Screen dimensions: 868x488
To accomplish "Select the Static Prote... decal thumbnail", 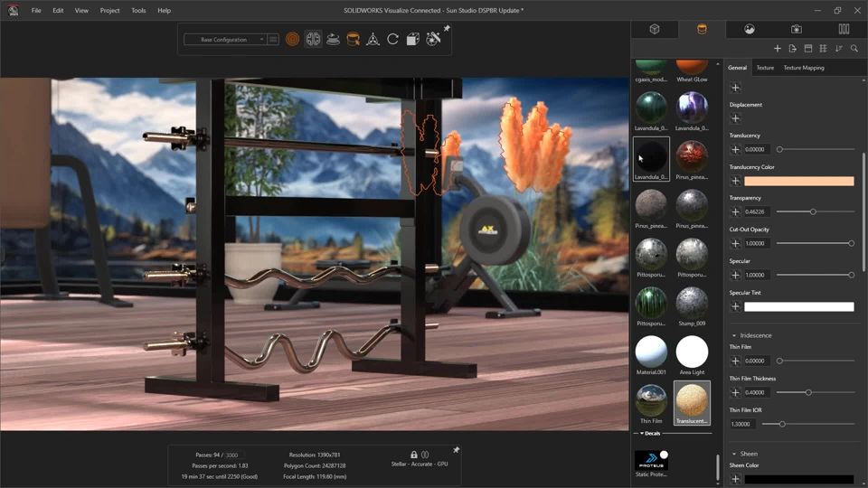I will tap(651, 463).
